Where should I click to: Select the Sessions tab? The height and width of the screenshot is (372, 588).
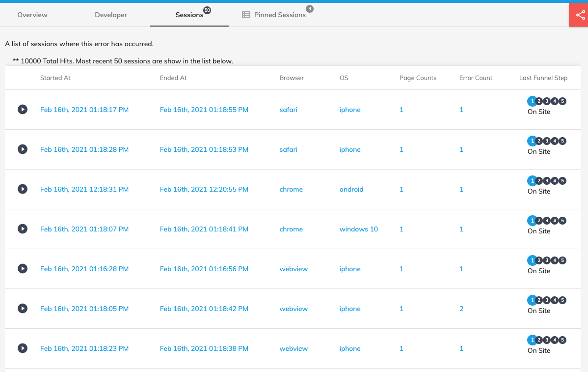[x=189, y=15]
